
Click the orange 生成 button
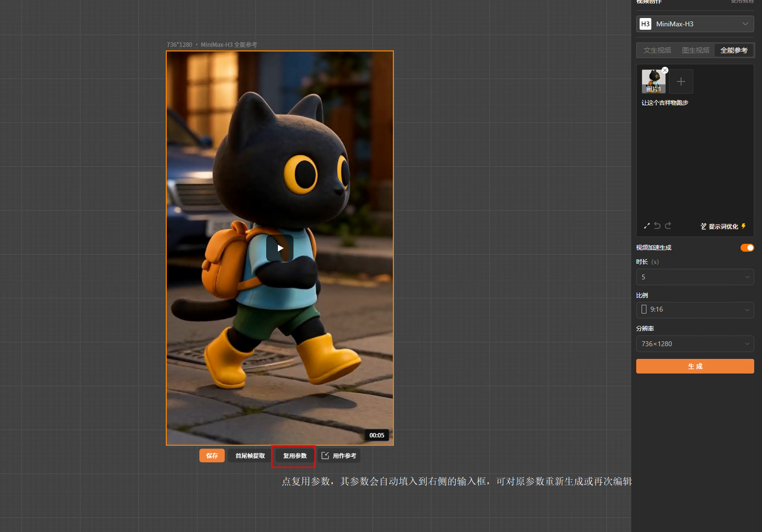[x=695, y=366]
